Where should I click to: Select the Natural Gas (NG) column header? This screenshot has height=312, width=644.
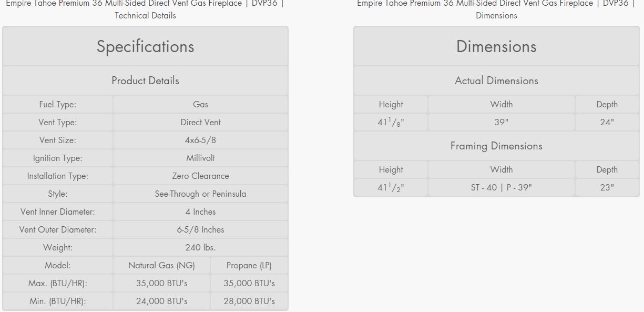[161, 265]
